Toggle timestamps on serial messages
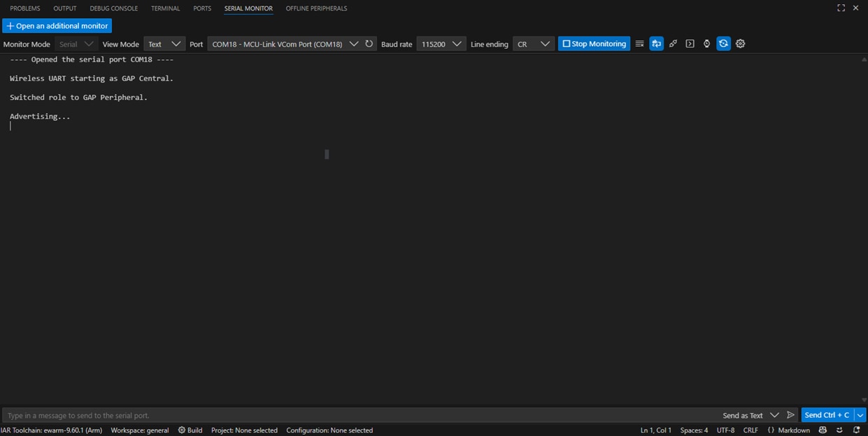 [706, 43]
